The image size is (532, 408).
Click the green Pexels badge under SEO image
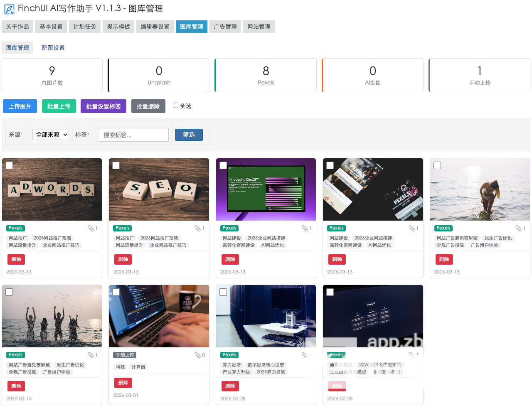pyautogui.click(x=123, y=228)
